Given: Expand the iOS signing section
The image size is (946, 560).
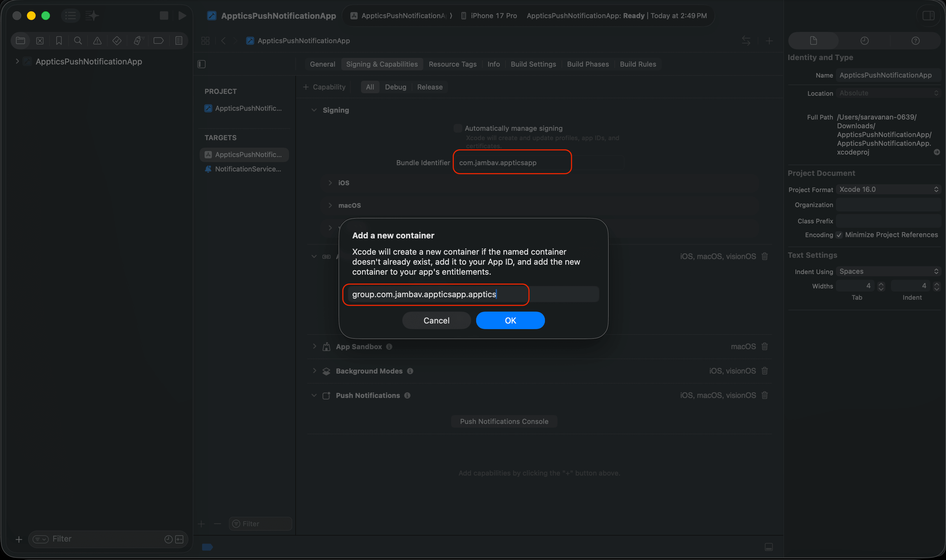Looking at the screenshot, I should [x=330, y=183].
